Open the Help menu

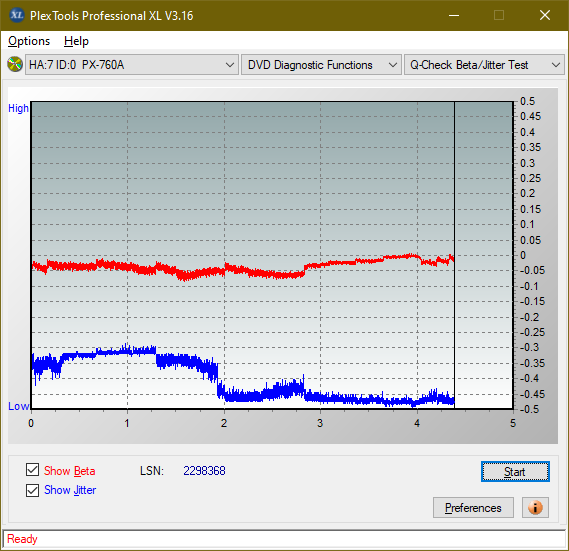(x=76, y=41)
